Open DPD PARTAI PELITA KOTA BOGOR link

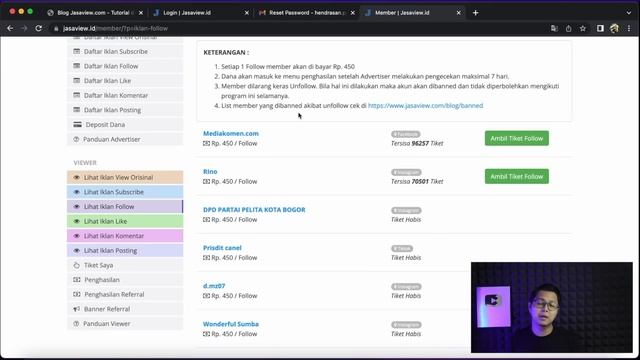[254, 210]
